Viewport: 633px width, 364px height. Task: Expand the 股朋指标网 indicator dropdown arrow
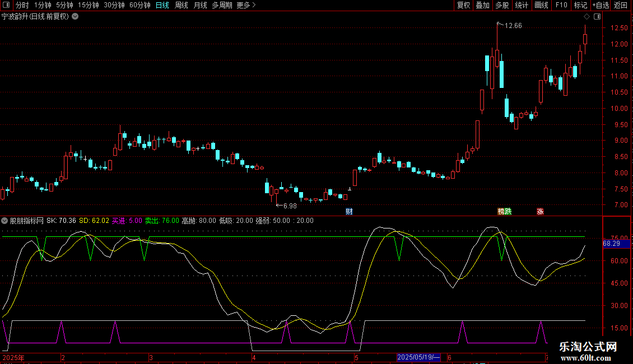click(5, 221)
